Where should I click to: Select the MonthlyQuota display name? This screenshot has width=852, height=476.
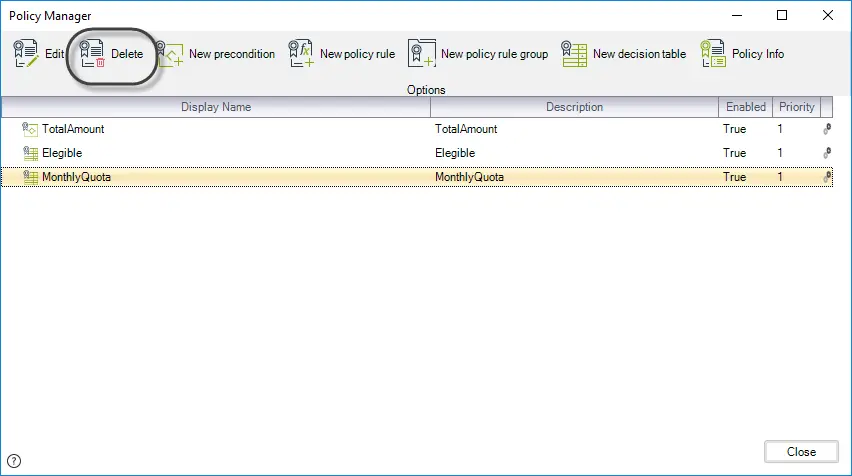(77, 177)
